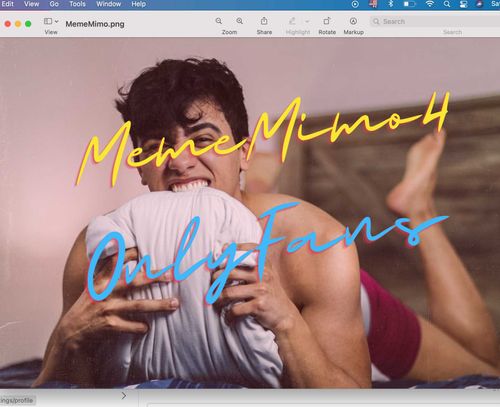Expand the View options dropdown arrow
500x407 pixels.
[57, 21]
